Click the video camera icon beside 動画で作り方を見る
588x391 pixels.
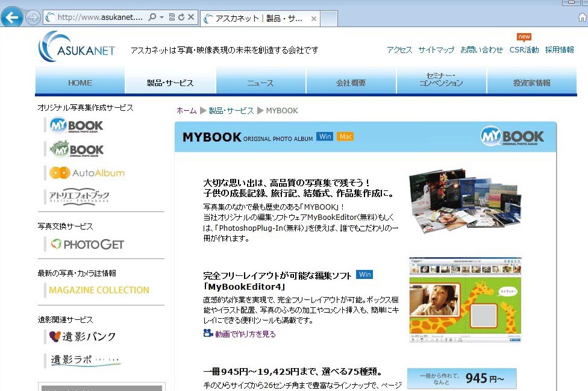(x=208, y=333)
